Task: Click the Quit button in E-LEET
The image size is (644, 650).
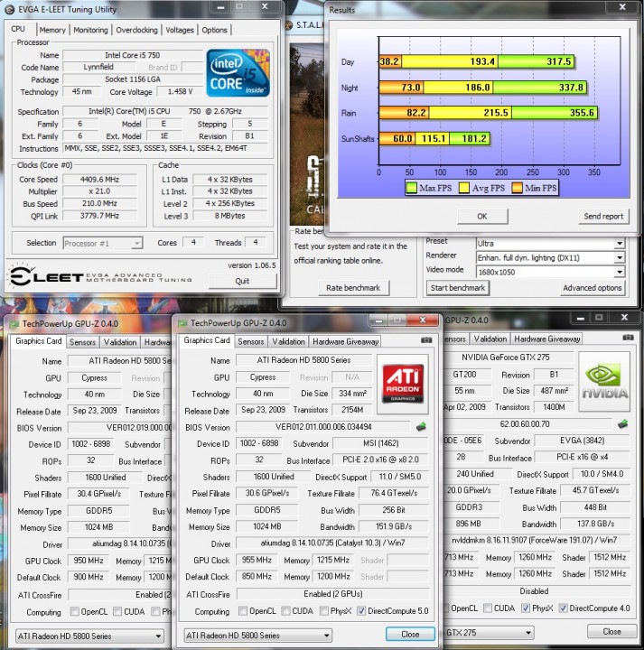Action: tap(242, 281)
